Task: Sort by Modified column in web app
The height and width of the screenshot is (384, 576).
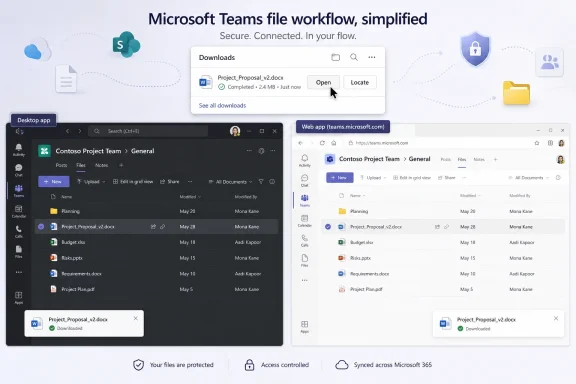Action: pos(470,196)
